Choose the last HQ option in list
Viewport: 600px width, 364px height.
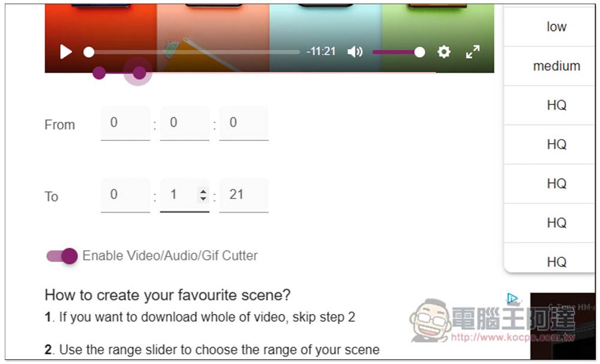click(556, 261)
